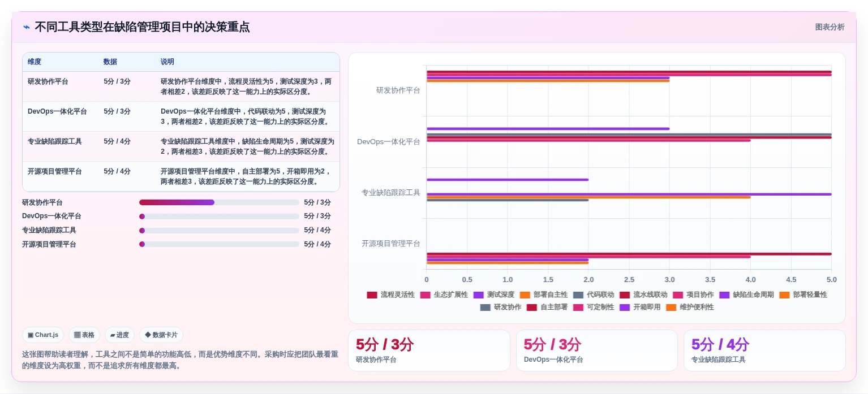Toggle the 缺陷生命周期 legend series
The width and height of the screenshot is (868, 394).
point(746,295)
